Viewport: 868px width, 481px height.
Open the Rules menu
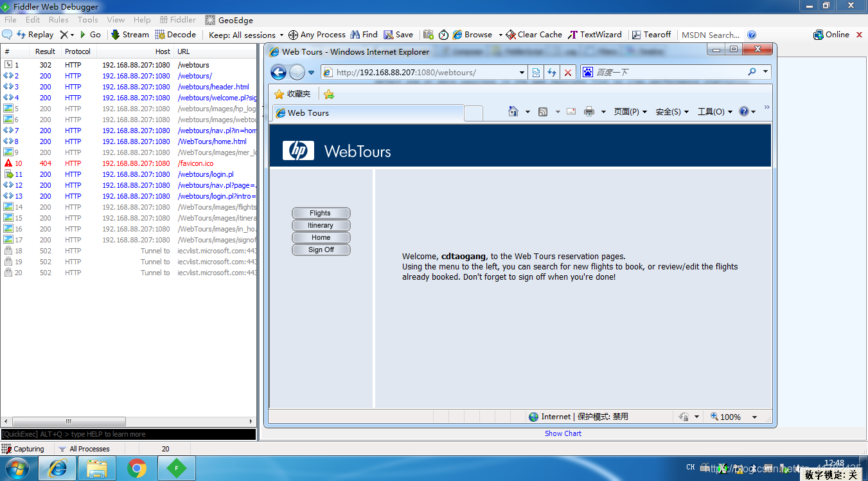(x=58, y=20)
